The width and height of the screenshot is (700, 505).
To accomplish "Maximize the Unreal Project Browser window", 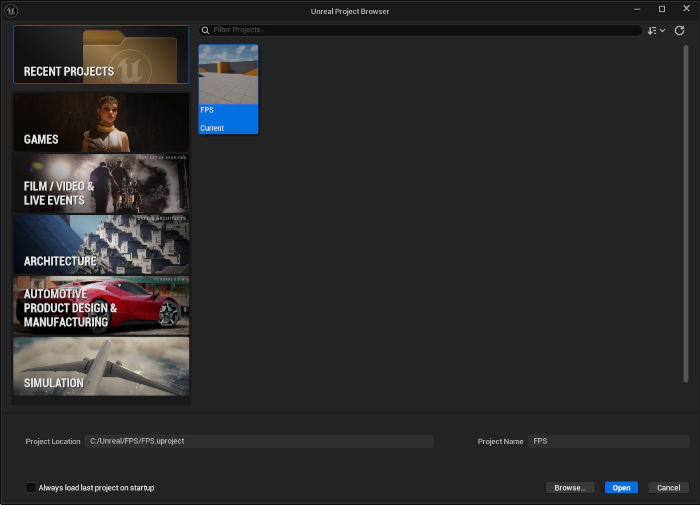I will click(661, 9).
